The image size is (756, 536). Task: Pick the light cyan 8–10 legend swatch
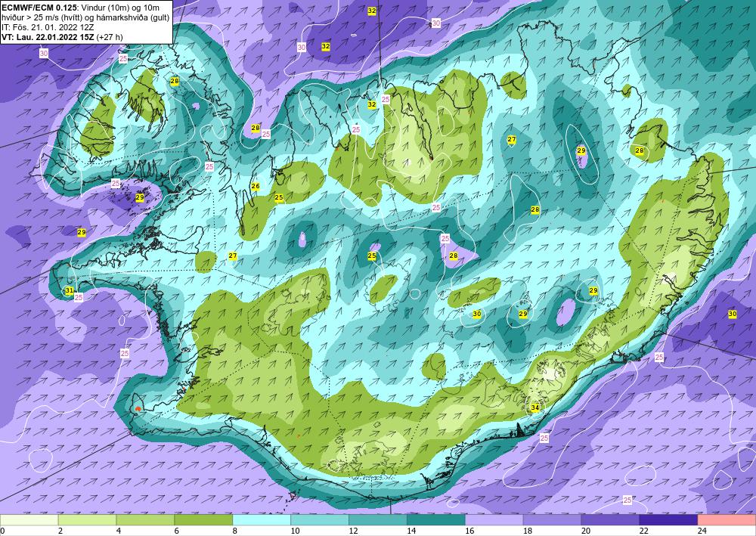[x=262, y=520]
